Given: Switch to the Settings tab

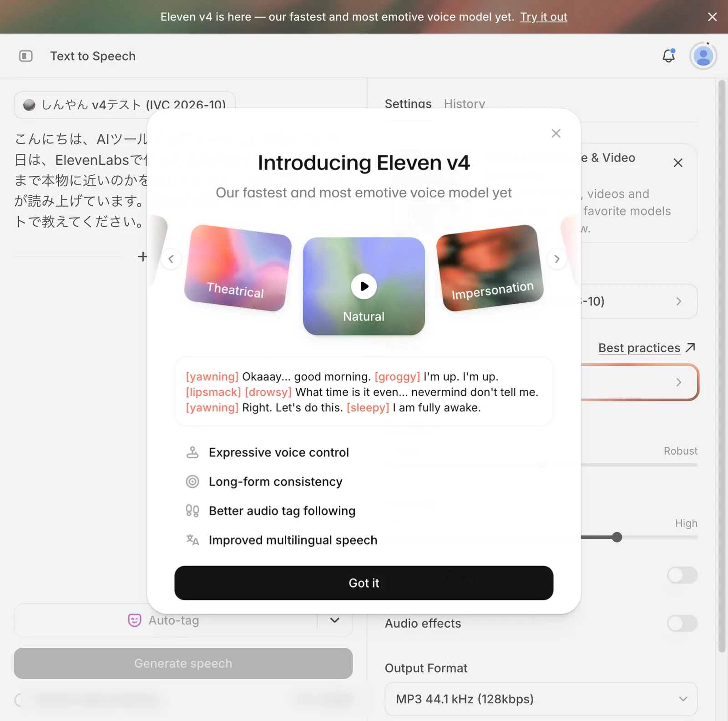Looking at the screenshot, I should point(408,104).
